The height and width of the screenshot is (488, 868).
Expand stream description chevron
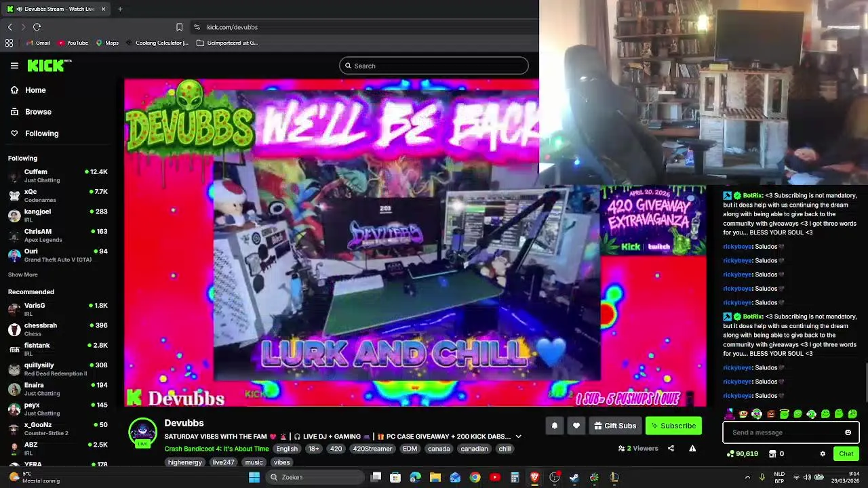point(518,436)
